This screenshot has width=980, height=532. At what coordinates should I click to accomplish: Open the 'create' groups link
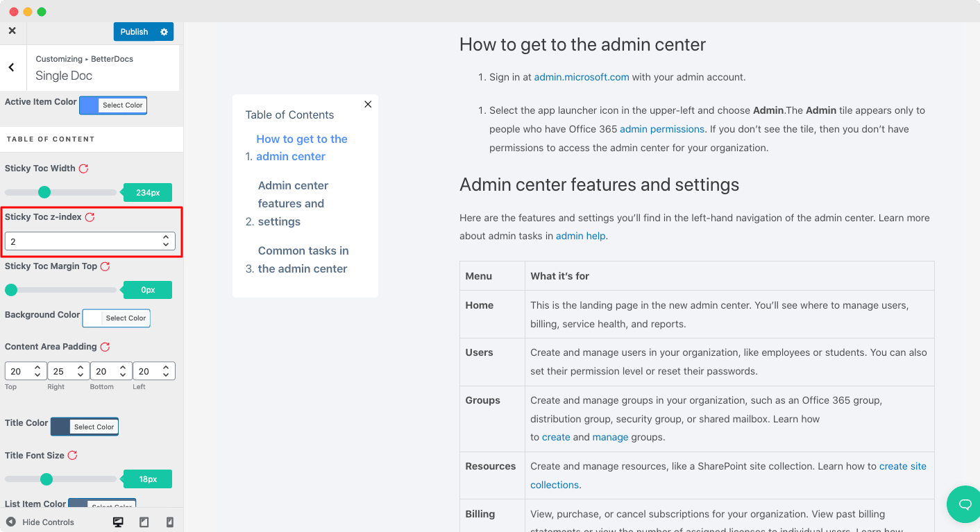[556, 437]
